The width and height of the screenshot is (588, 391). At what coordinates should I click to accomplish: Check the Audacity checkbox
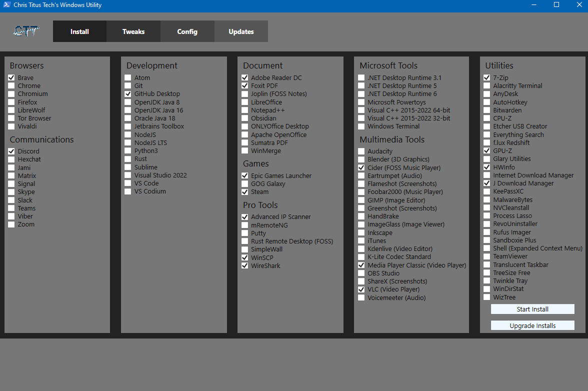tap(361, 151)
